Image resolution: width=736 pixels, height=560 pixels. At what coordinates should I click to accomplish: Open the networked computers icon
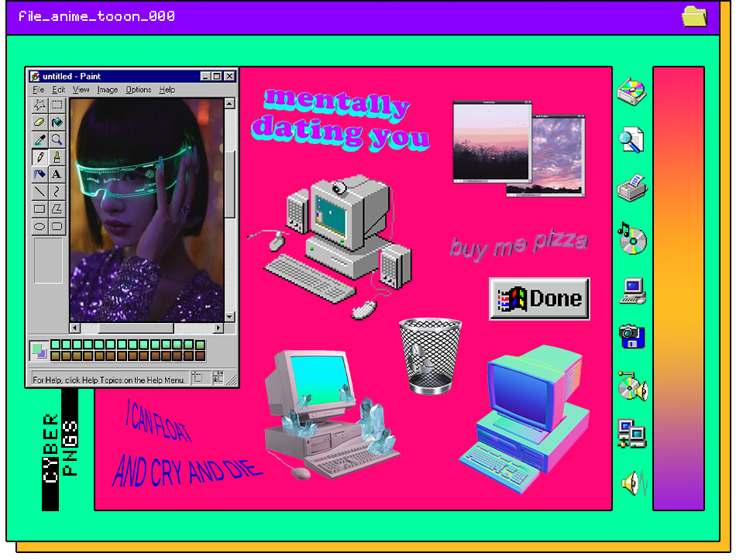tap(631, 434)
